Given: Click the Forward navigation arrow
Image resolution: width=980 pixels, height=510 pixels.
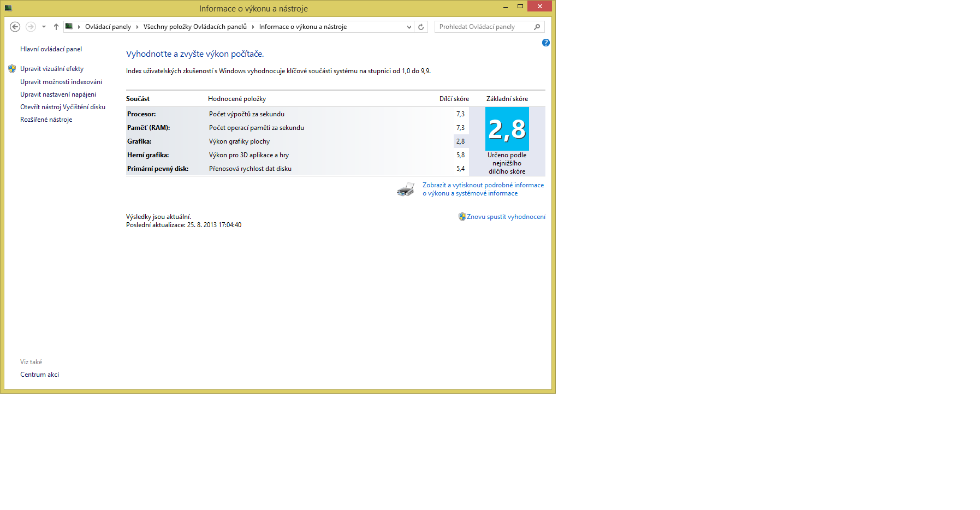Looking at the screenshot, I should coord(31,27).
